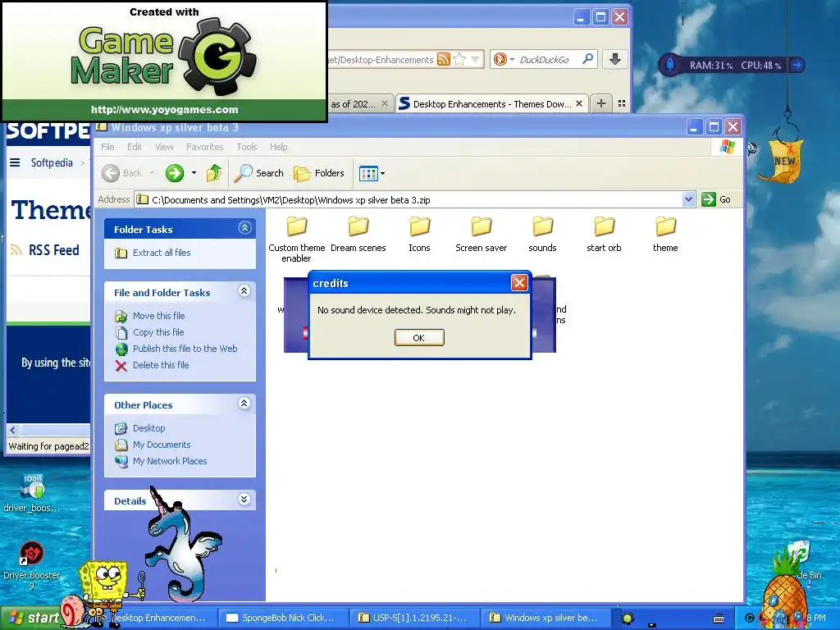This screenshot has width=840, height=630.
Task: Open the Favorites menu in Explorer
Action: [204, 147]
